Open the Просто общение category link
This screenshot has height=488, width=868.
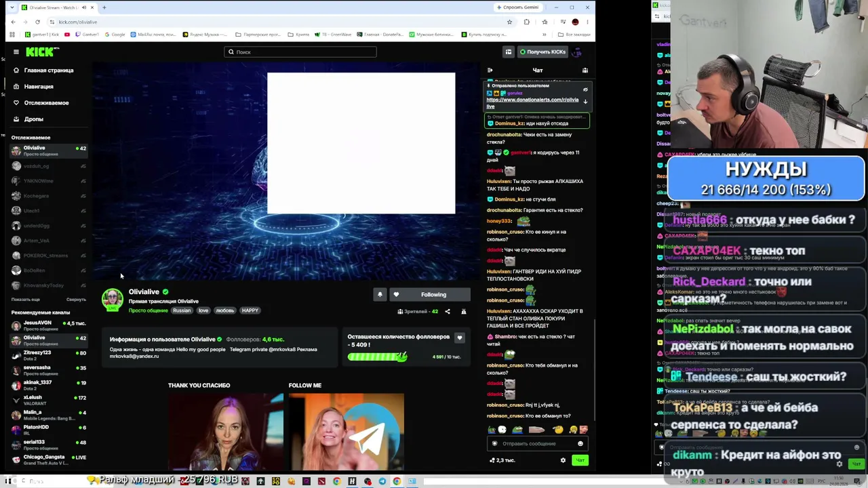[x=148, y=310]
